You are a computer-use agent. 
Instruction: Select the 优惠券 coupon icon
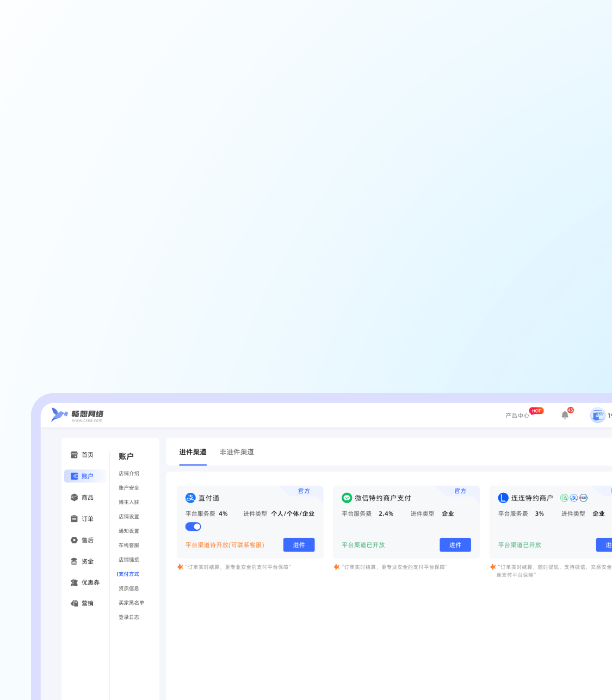tap(74, 583)
